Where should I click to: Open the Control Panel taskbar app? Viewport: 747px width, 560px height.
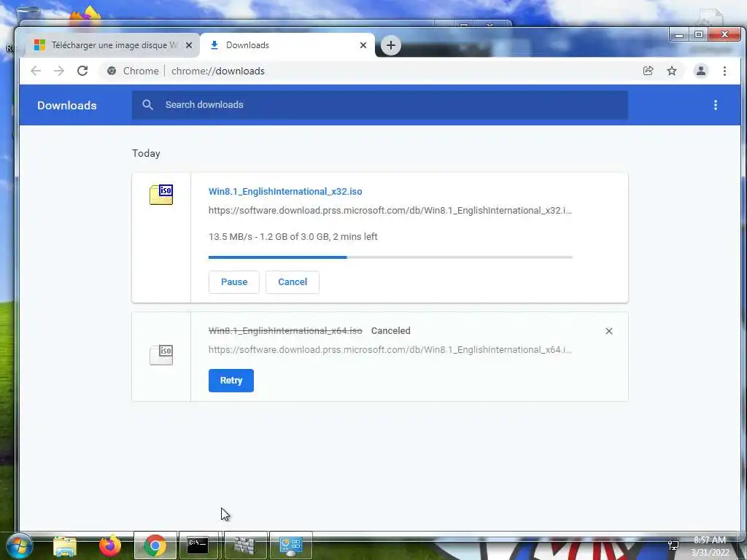291,545
